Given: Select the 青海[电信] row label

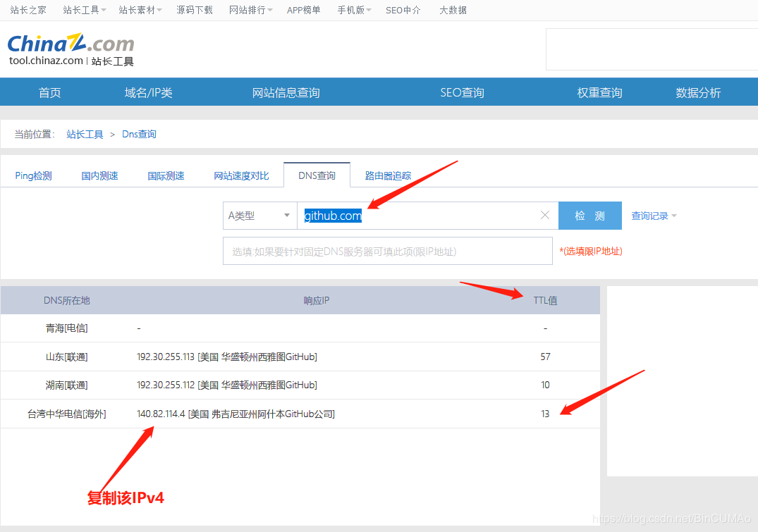Looking at the screenshot, I should coord(67,328).
